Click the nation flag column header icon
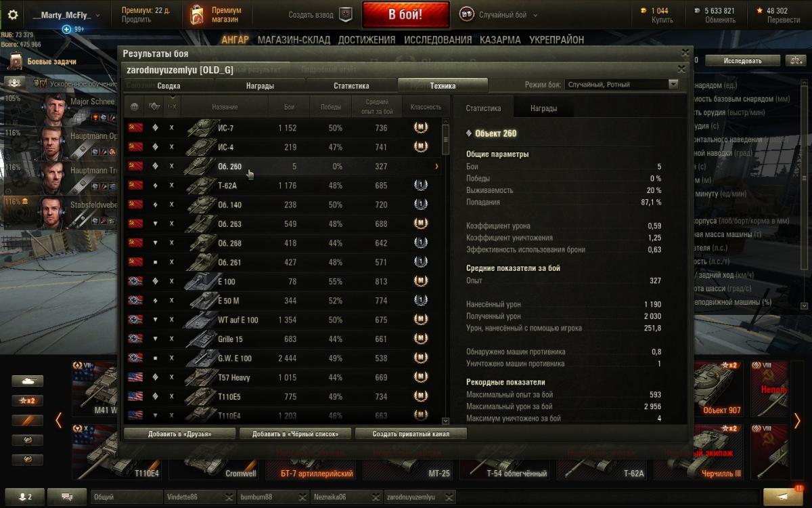 (x=135, y=106)
